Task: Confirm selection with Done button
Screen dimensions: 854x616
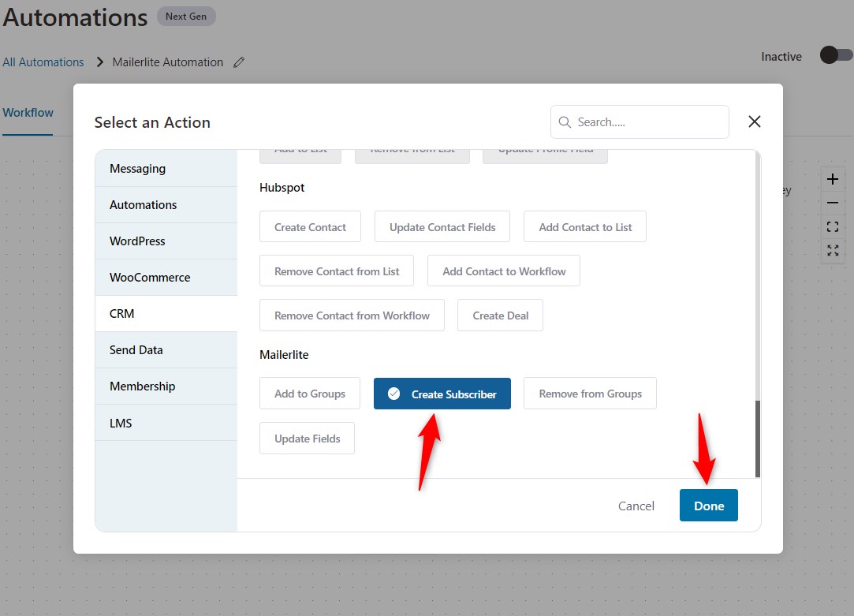Action: [709, 506]
